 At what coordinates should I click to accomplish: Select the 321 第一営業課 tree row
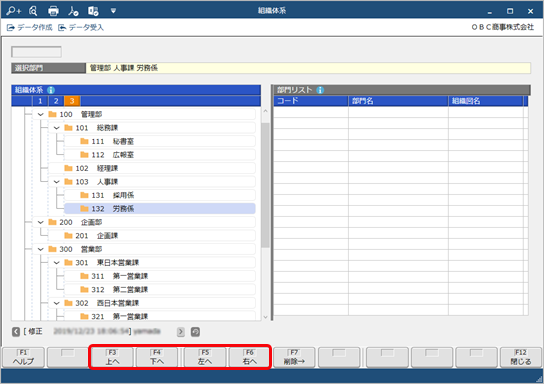pyautogui.click(x=160, y=316)
